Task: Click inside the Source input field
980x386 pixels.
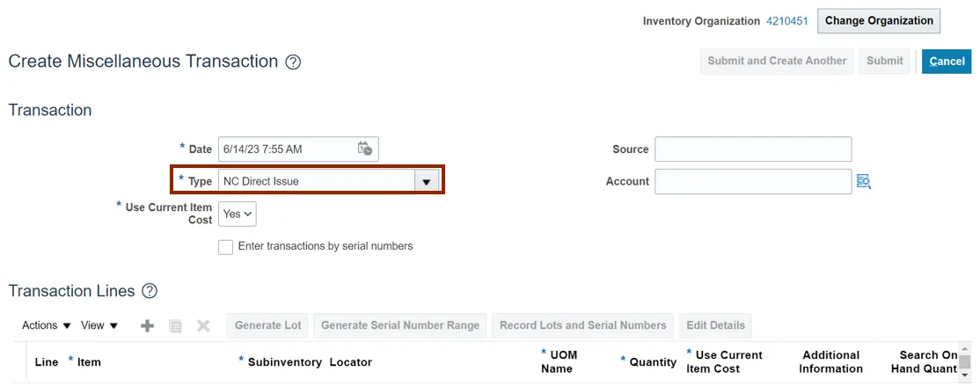Action: (x=753, y=149)
